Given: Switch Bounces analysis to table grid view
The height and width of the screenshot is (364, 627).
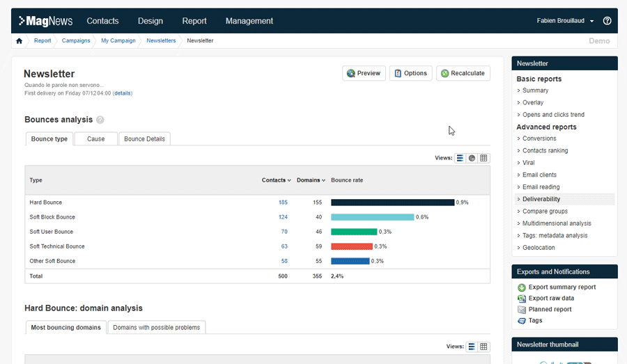Looking at the screenshot, I should (483, 158).
